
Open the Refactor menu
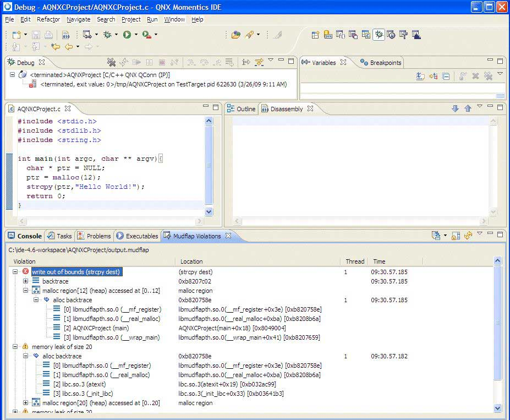tap(48, 19)
